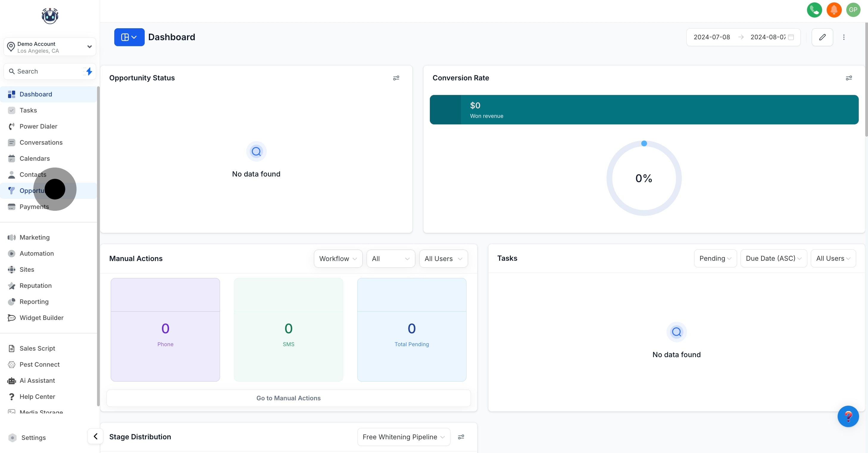Open the blue dashboard layout switcher
Image resolution: width=868 pixels, height=453 pixels.
(129, 37)
